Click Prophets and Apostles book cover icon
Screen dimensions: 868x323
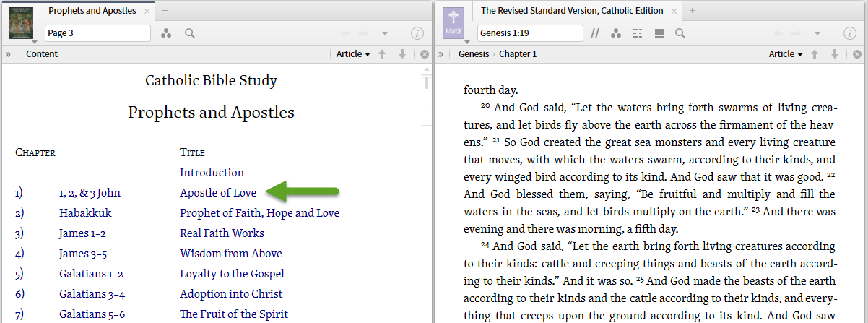coord(21,22)
